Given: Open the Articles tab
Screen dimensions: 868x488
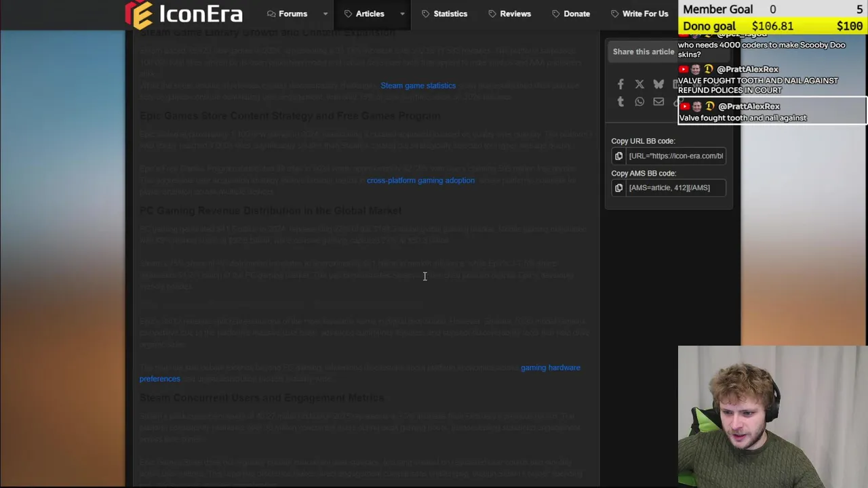Looking at the screenshot, I should [x=364, y=14].
